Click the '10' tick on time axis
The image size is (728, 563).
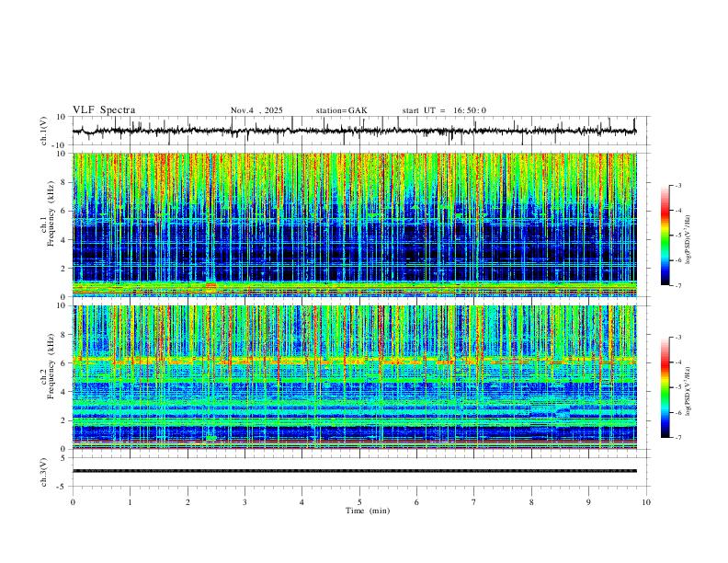646,502
